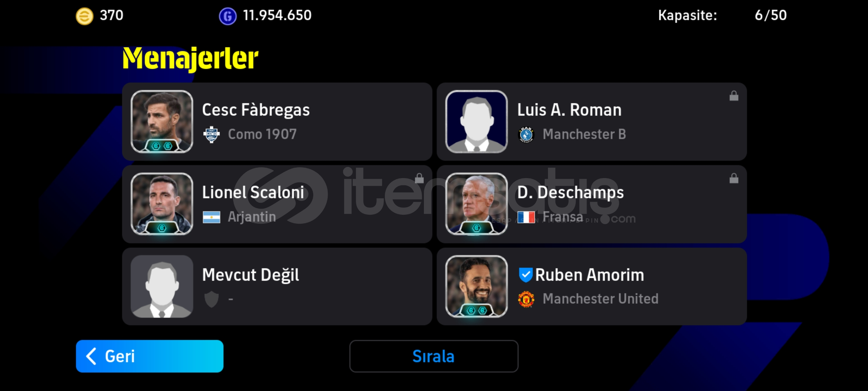The image size is (868, 391).
Task: Toggle the lock on Luis A. Roman
Action: (734, 96)
